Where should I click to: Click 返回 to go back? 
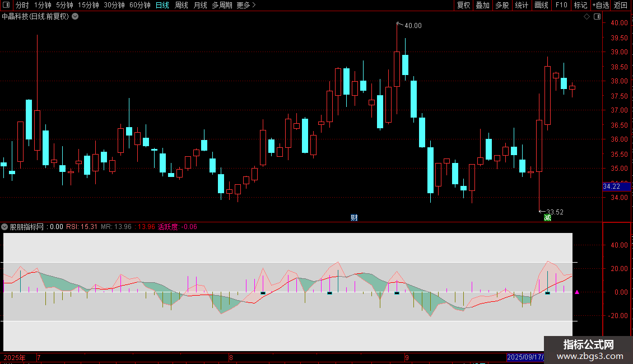621,5
